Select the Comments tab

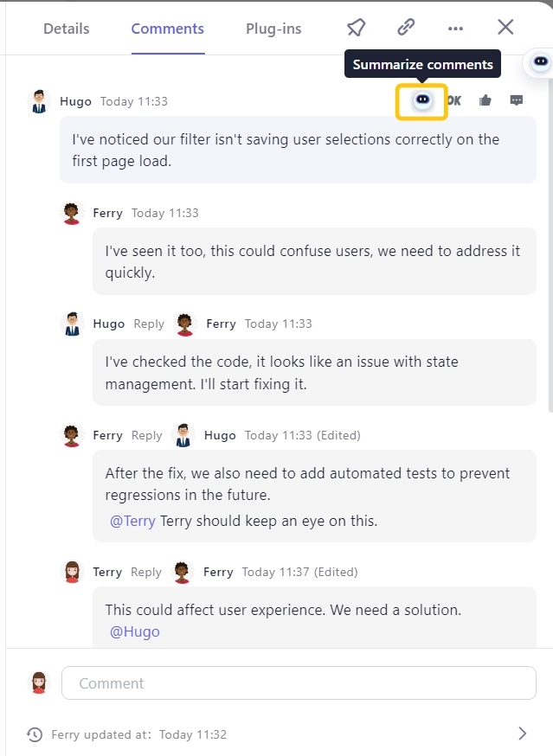click(x=168, y=29)
